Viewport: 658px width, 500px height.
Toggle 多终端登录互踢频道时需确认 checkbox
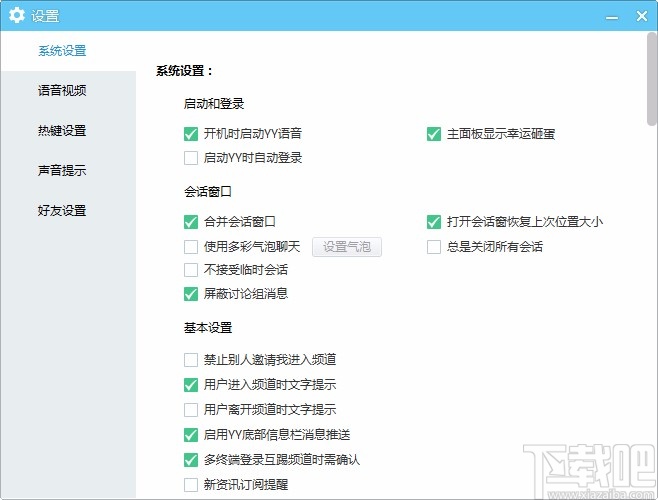click(x=191, y=460)
